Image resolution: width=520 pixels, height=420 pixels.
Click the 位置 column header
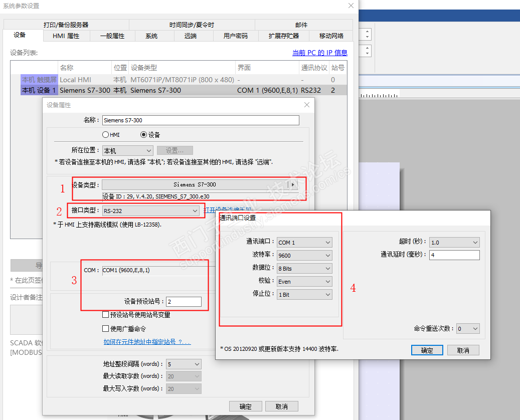point(120,68)
